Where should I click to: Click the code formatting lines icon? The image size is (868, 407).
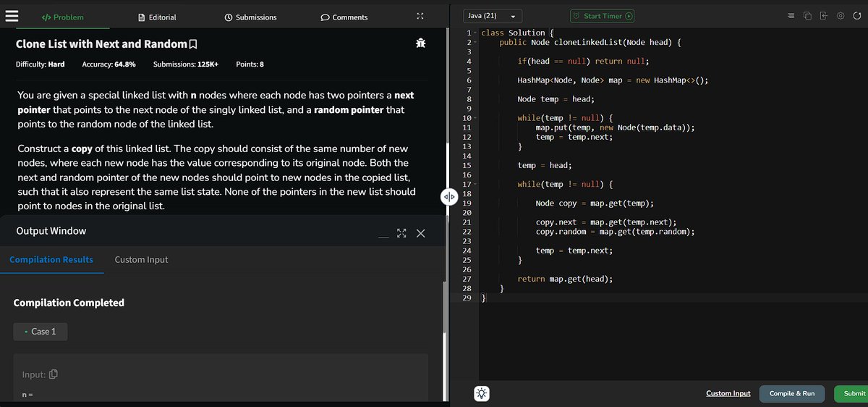coord(791,16)
